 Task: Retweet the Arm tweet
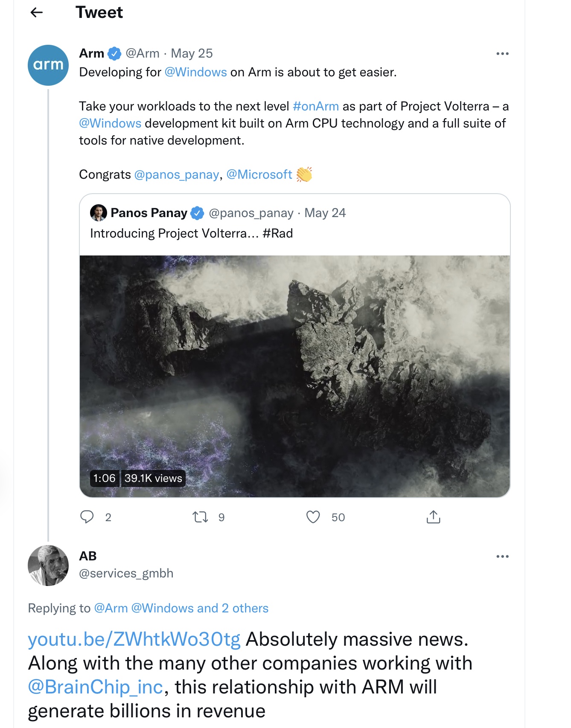[200, 517]
